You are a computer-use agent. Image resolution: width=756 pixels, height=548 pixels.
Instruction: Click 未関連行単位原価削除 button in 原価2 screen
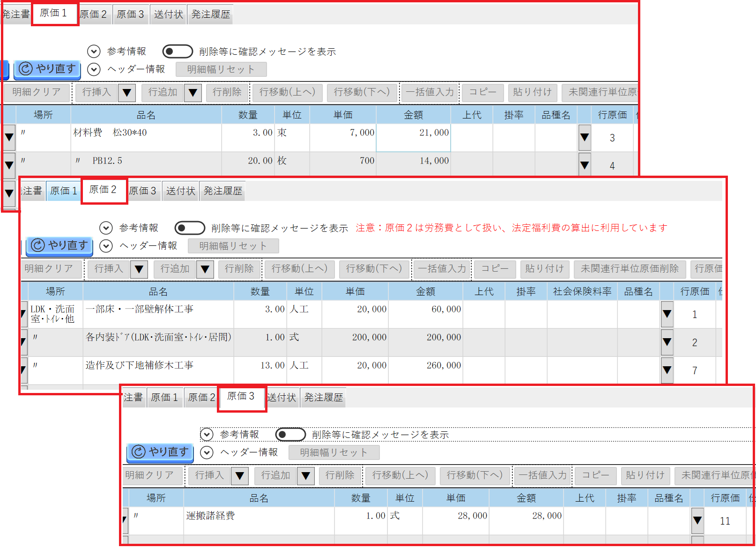point(630,269)
